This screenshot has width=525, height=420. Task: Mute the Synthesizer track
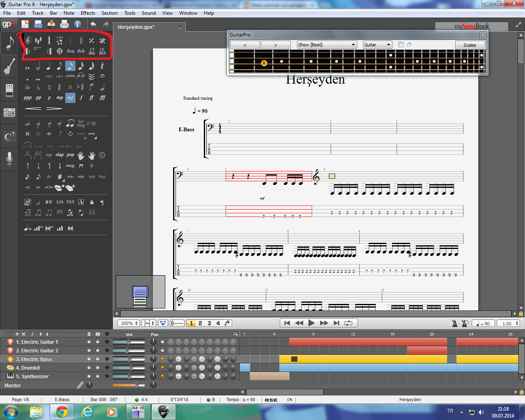98,377
